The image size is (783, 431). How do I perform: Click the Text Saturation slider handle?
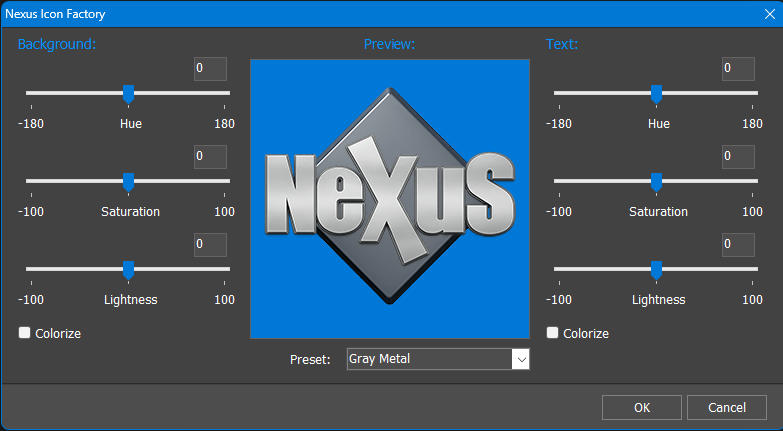(656, 182)
